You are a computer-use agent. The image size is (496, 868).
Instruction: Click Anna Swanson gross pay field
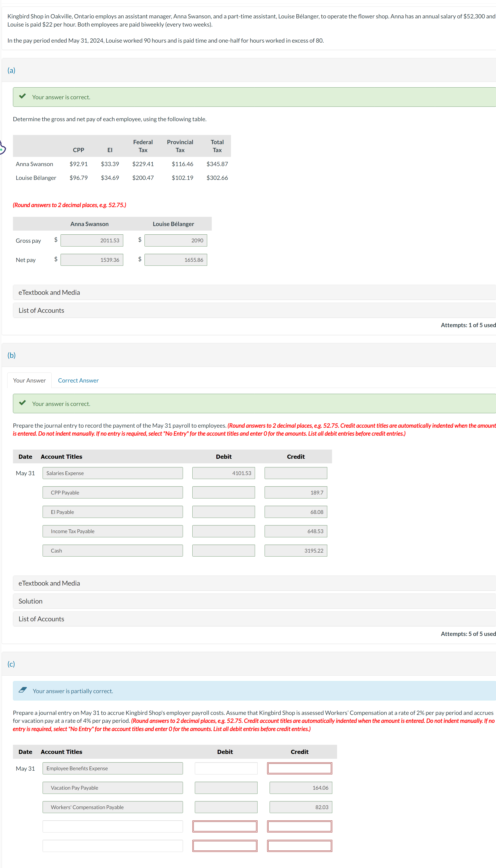pos(92,240)
